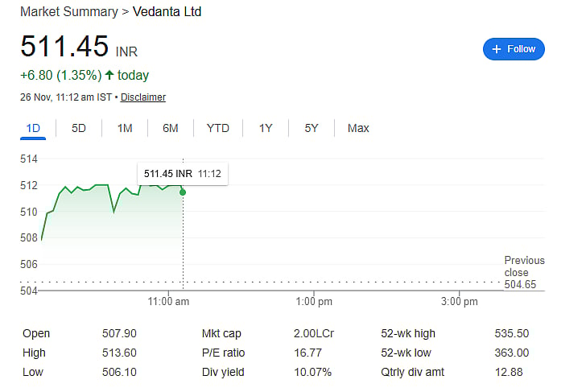Viewport: 586px width, 392px height.
Task: Open the Disclaimer link
Action: coord(143,97)
